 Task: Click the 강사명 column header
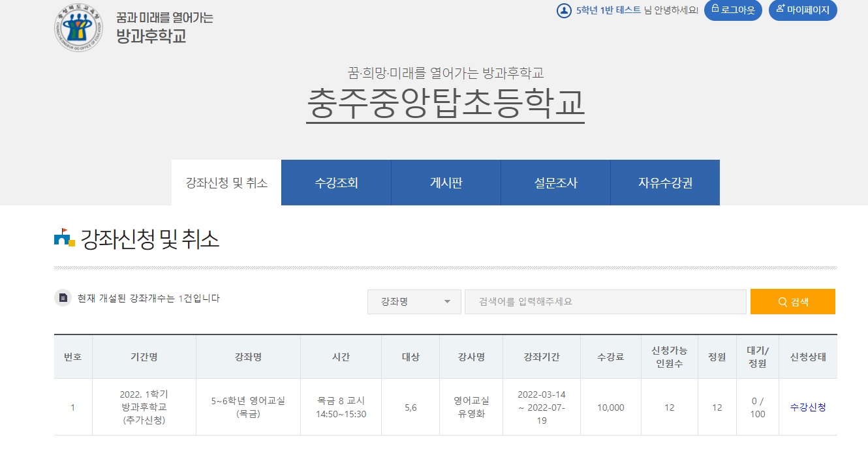[471, 357]
